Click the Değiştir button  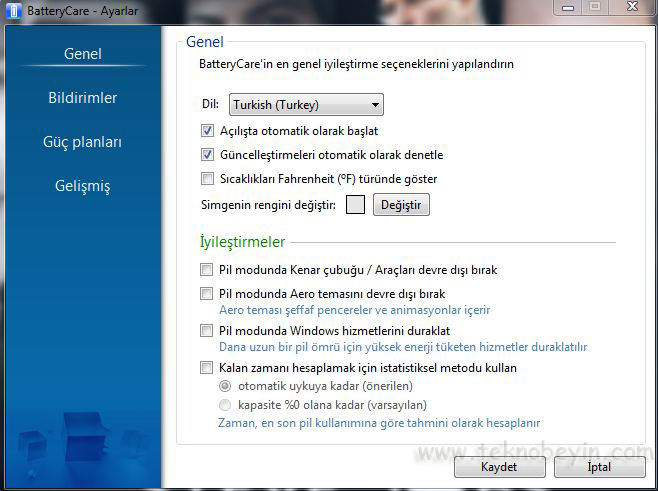click(401, 205)
